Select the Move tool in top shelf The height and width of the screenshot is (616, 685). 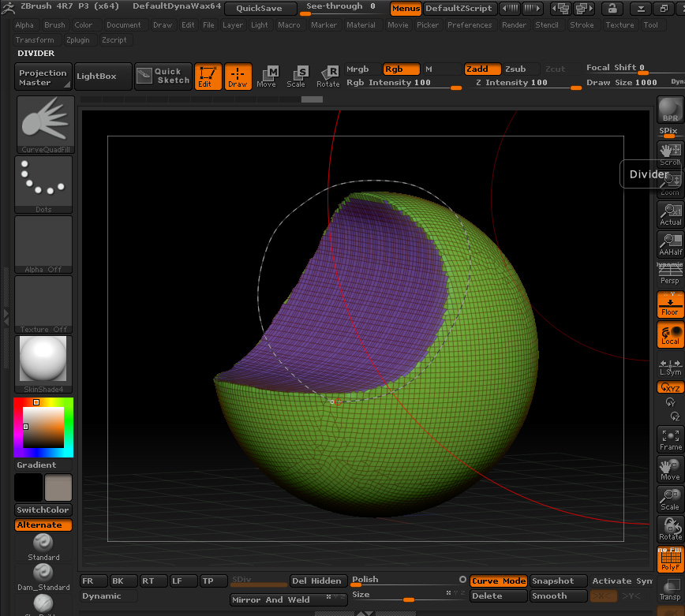267,77
